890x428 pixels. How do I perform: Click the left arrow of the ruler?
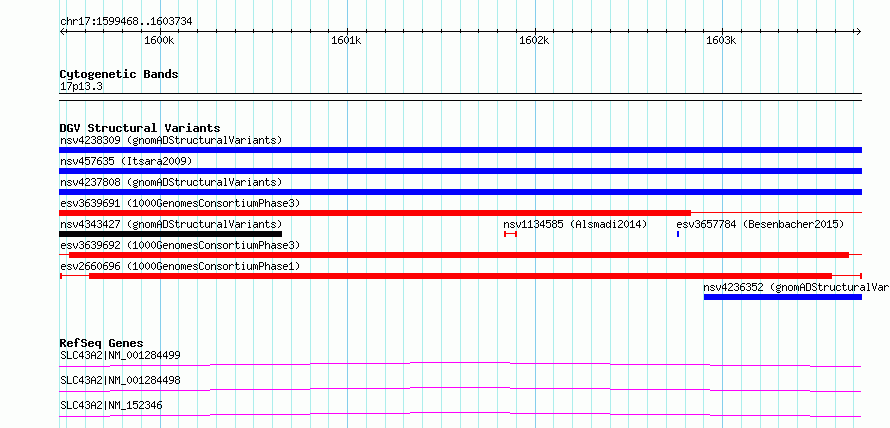coord(62,32)
